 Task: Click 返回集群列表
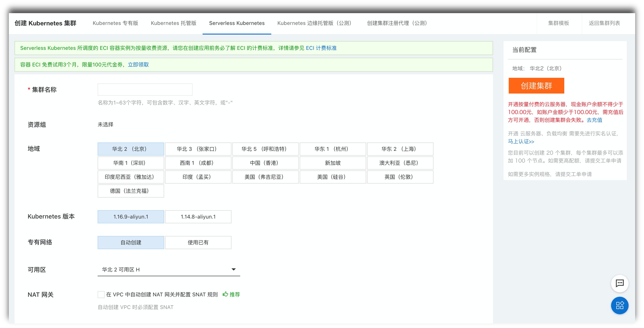(x=604, y=23)
